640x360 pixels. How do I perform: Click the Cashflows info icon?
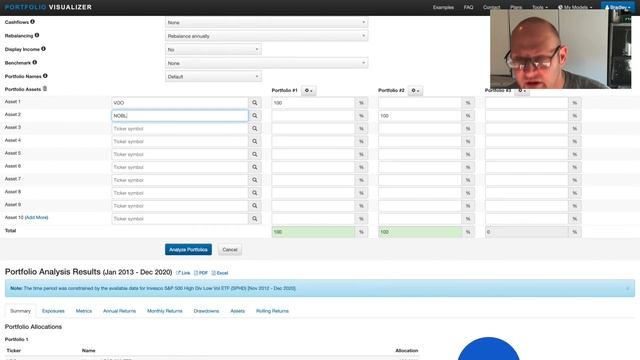(32, 22)
